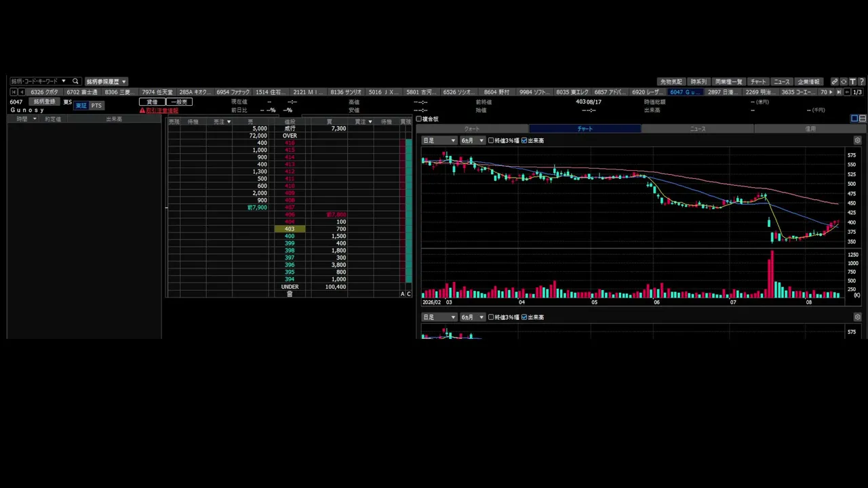Image resolution: width=868 pixels, height=488 pixels.
Task: Open the 銘柄参照履歴 dropdown
Action: coord(106,81)
